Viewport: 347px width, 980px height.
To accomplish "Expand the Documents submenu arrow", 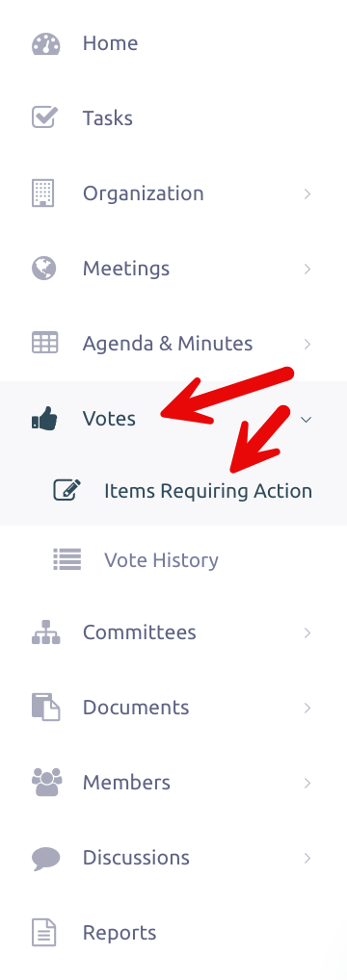I will (x=307, y=708).
